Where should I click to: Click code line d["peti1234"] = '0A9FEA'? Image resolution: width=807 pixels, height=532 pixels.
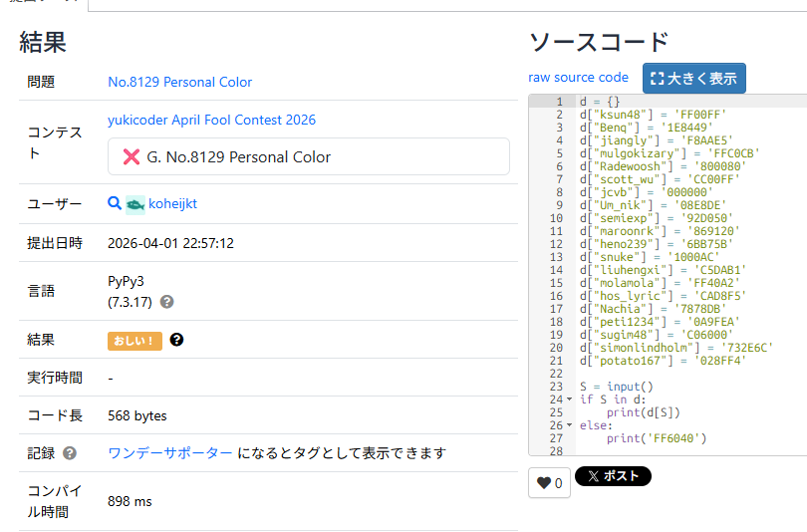click(x=660, y=322)
